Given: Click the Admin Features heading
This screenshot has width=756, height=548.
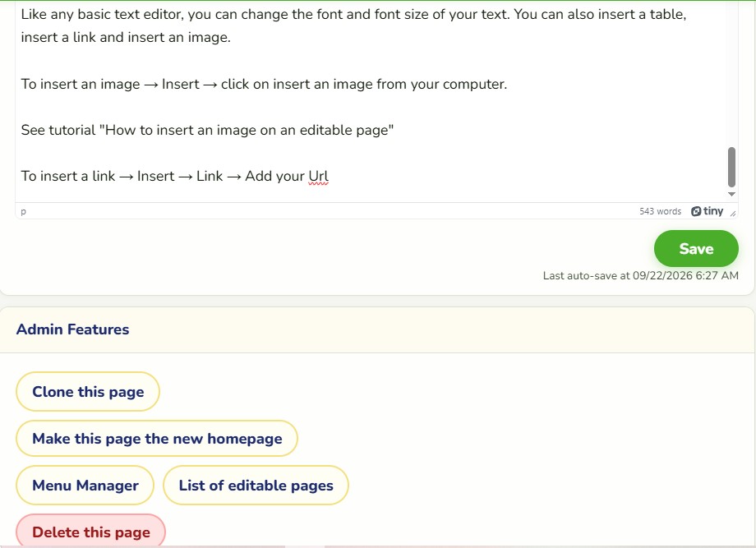Looking at the screenshot, I should [73, 329].
